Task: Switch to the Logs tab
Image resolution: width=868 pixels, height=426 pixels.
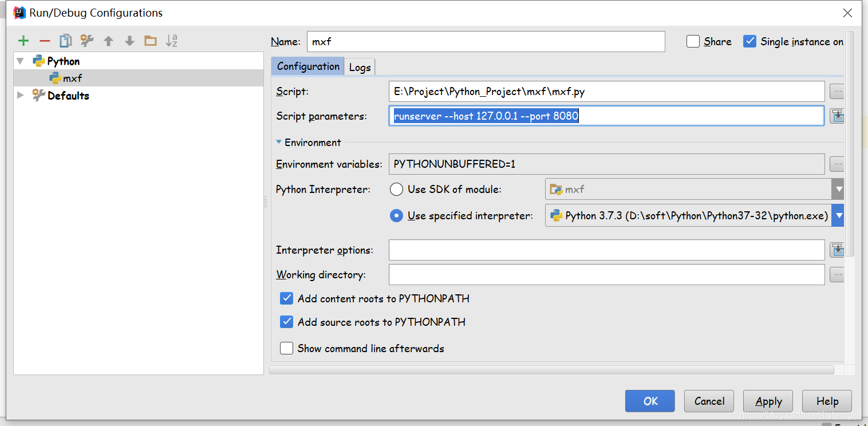Action: click(360, 67)
